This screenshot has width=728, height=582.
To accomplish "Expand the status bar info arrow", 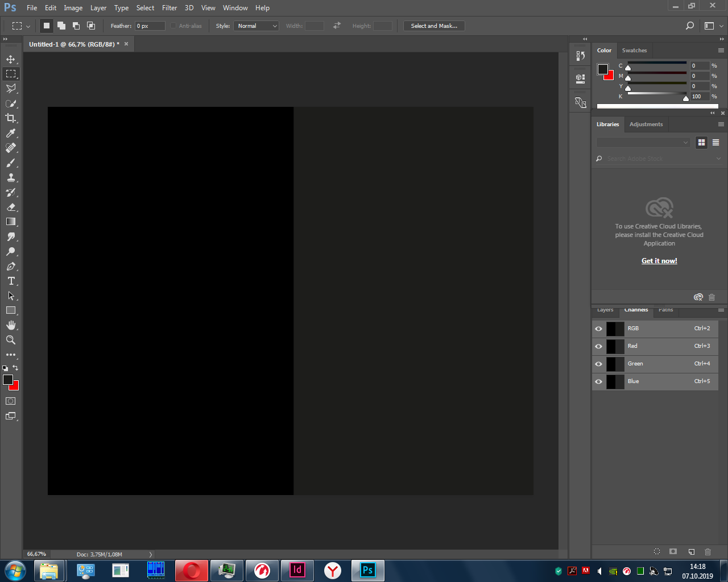I will point(151,554).
